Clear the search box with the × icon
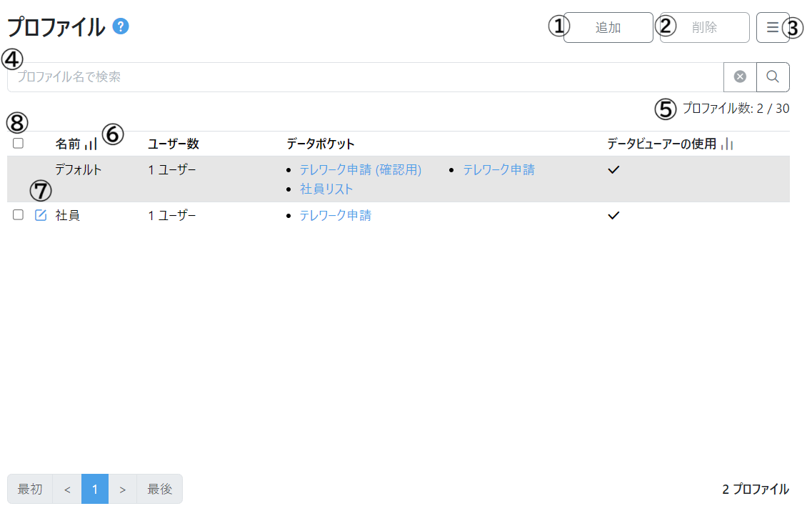Viewport: 812px width, 516px height. (x=740, y=76)
